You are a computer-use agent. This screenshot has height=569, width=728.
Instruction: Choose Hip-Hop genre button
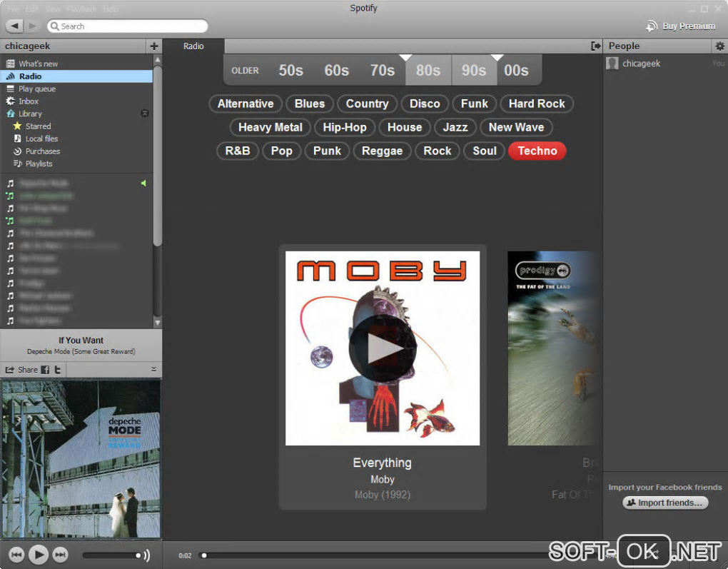click(x=345, y=127)
